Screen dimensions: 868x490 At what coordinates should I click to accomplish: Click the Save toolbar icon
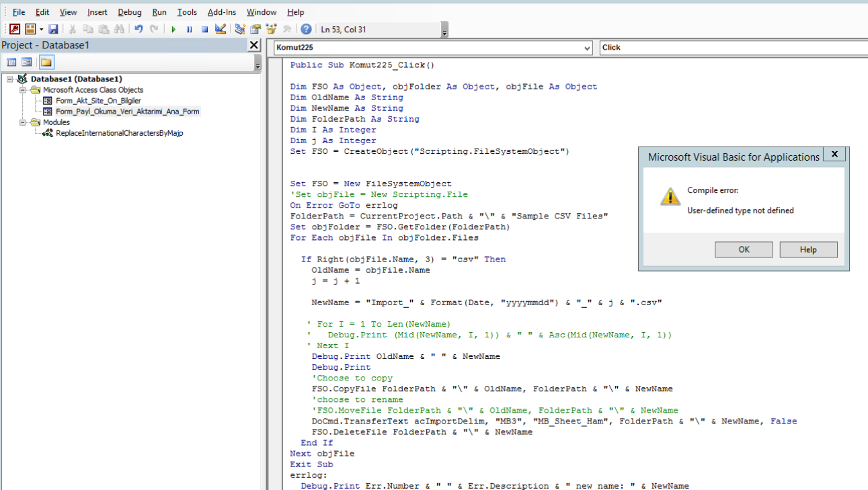[53, 29]
